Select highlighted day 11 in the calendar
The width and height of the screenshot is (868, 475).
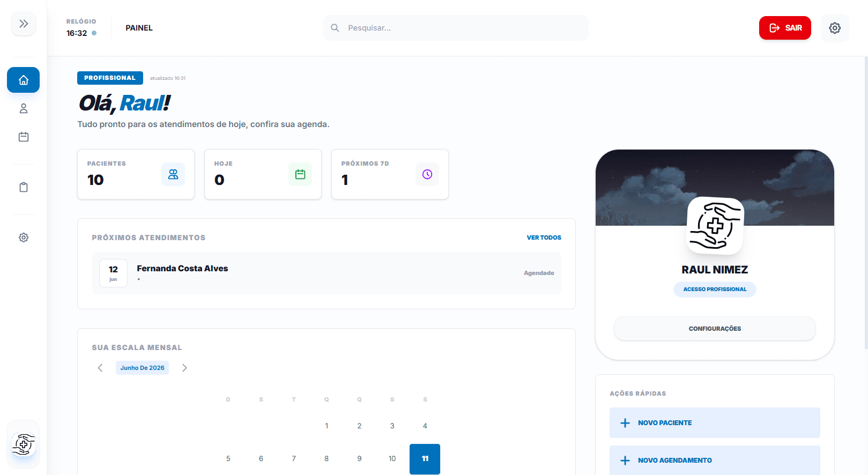coord(425,459)
